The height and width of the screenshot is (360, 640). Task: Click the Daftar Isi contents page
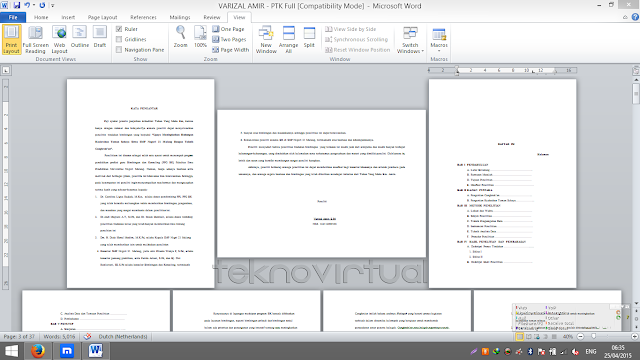502,183
